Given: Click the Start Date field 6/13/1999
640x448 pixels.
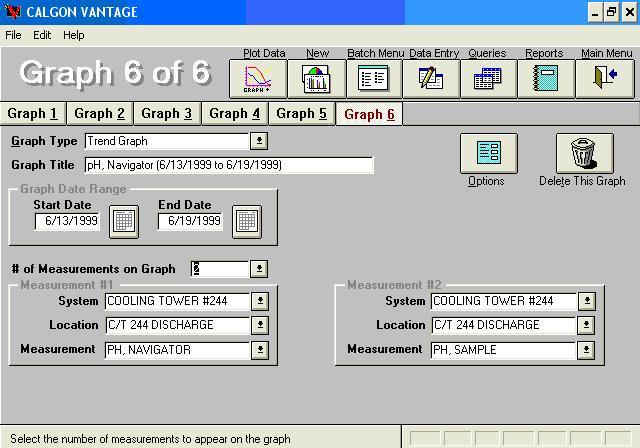Looking at the screenshot, I should pyautogui.click(x=67, y=222).
